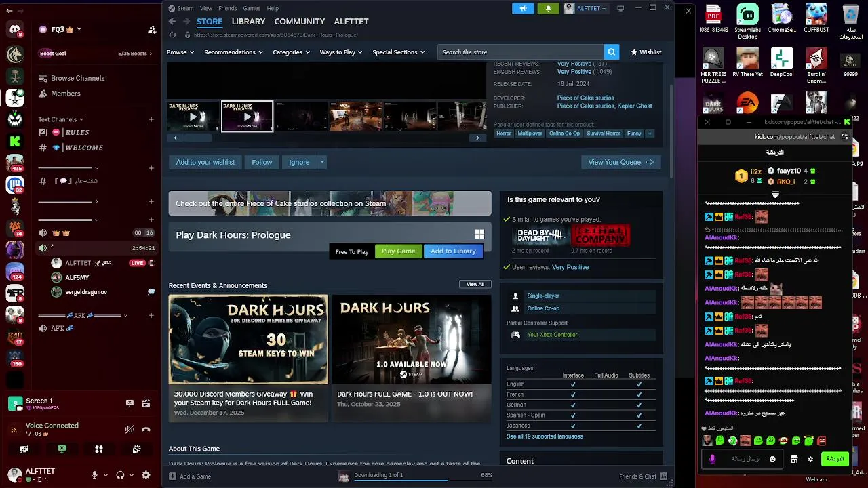
Task: Click the green Play Game button
Action: [x=399, y=251]
